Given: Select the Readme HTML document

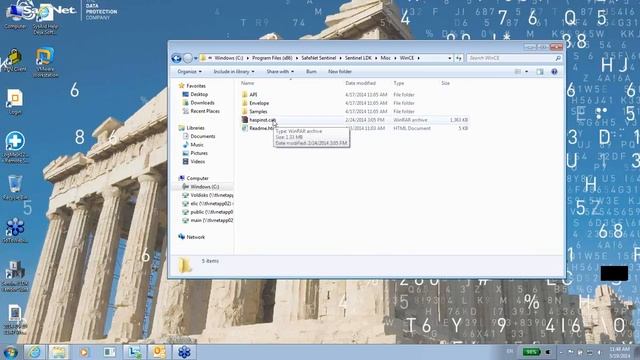Looking at the screenshot, I should click(x=260, y=128).
